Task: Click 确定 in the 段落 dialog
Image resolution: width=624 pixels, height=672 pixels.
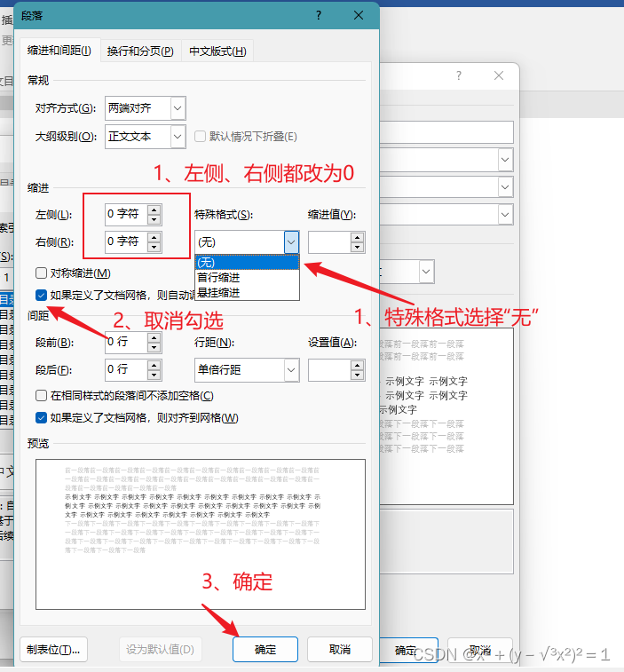Action: point(265,650)
